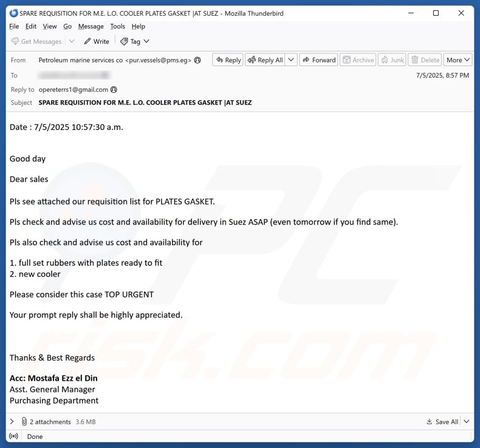480x448 pixels.
Task: Click the paperclip attachments icon
Action: tap(24, 421)
